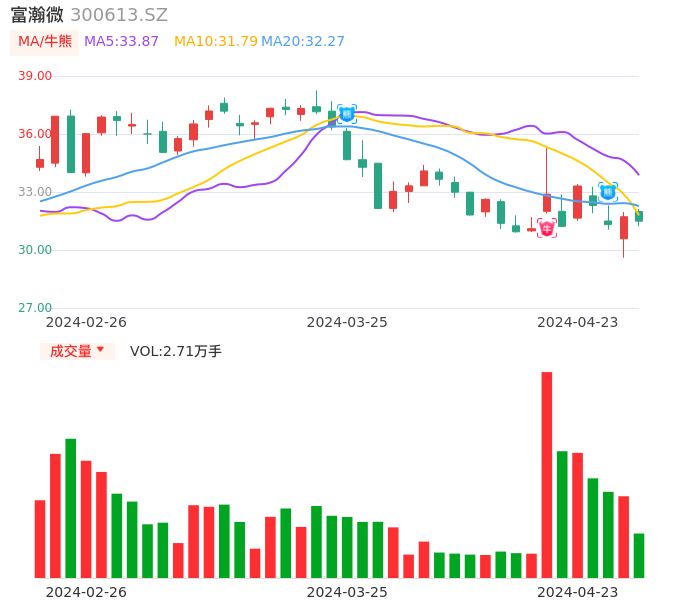Click the 27.00 price axis label
The height and width of the screenshot is (606, 686).
tap(35, 308)
